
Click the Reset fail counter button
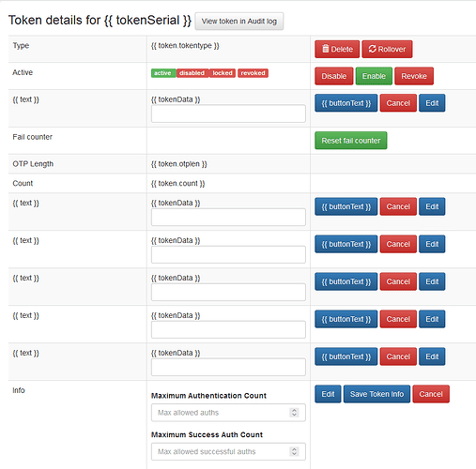pyautogui.click(x=351, y=141)
